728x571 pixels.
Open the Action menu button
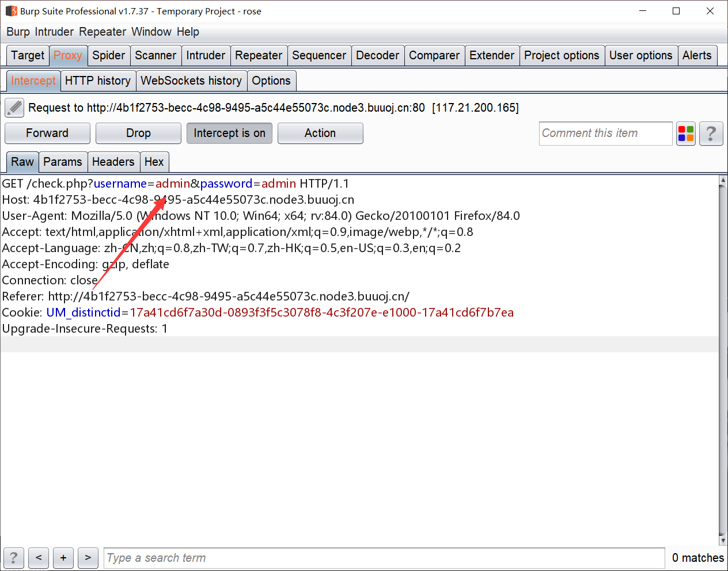(x=320, y=133)
